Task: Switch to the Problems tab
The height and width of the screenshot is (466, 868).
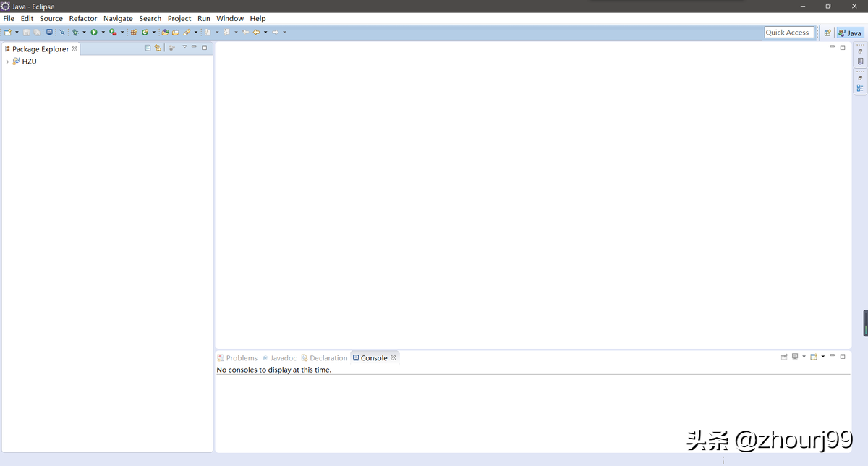Action: pyautogui.click(x=237, y=358)
